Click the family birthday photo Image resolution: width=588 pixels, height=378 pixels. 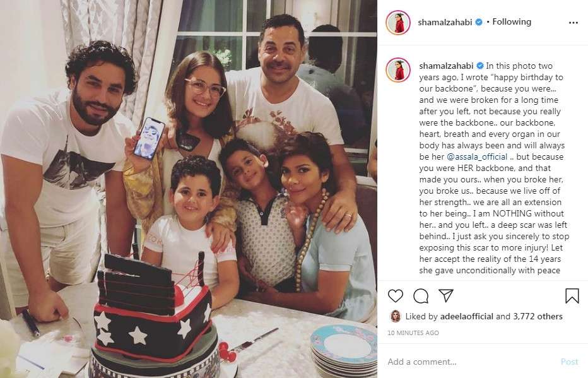pos(189,189)
